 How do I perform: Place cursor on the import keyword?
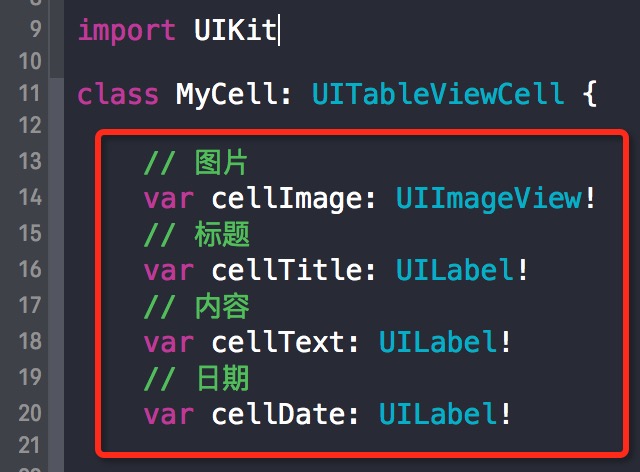pos(127,28)
